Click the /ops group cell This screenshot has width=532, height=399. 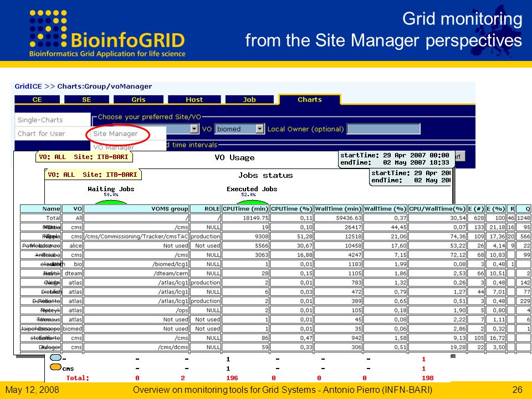pyautogui.click(x=136, y=310)
